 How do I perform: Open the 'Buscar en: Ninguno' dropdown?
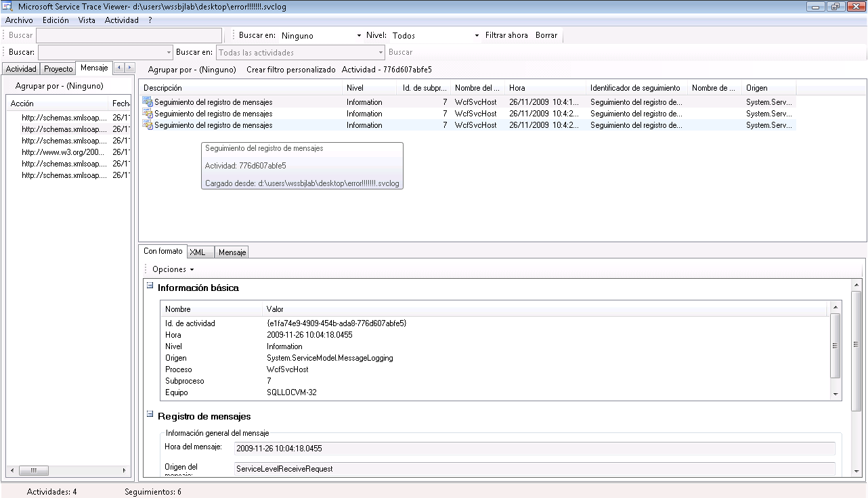359,35
